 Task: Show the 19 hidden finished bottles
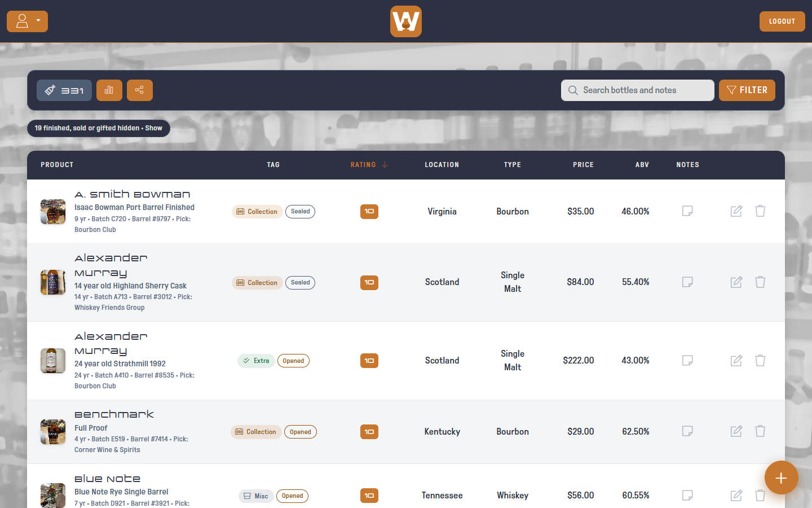tap(99, 128)
